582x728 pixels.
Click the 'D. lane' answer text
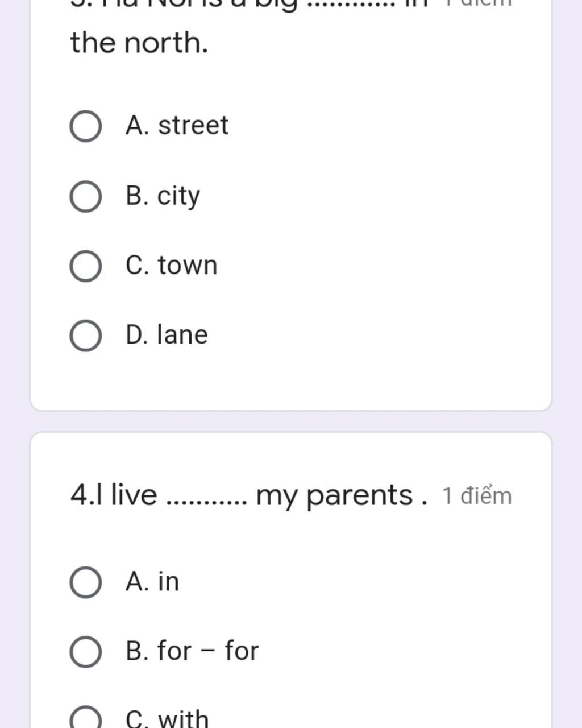(167, 334)
